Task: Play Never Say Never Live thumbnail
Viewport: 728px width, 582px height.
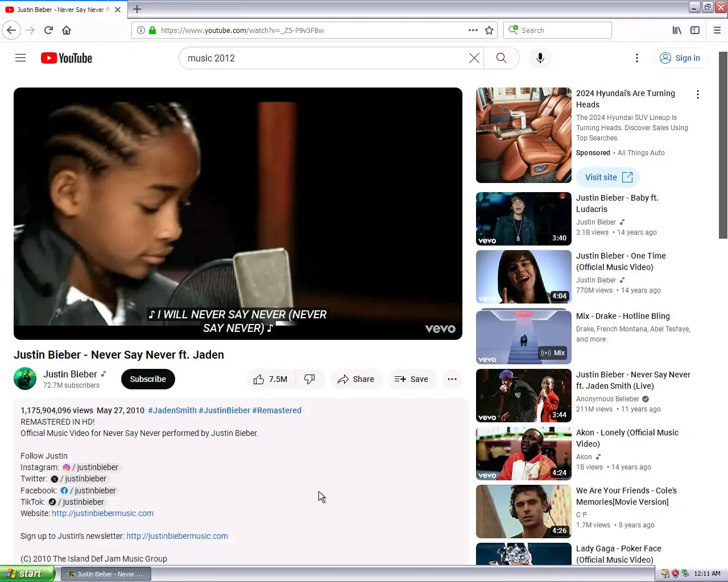Action: tap(524, 396)
